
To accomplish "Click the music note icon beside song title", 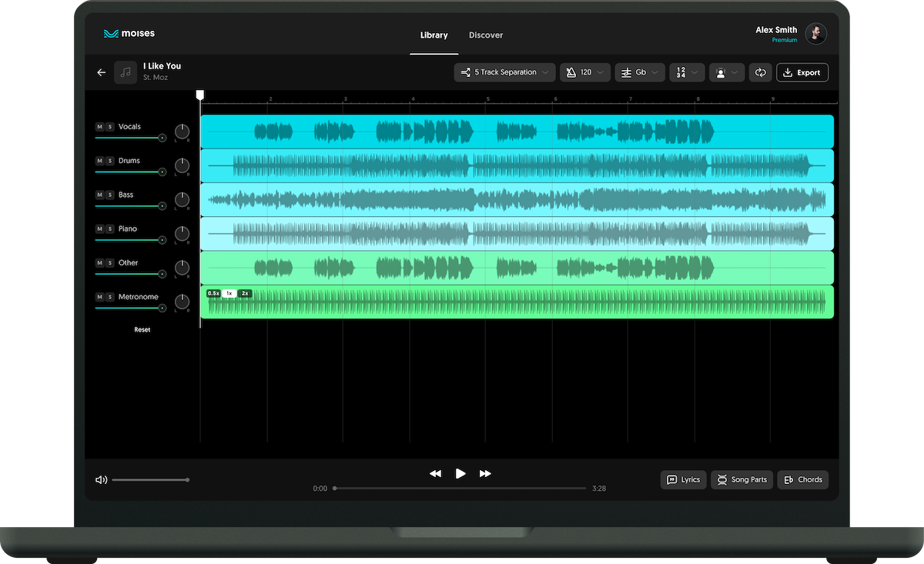I will [125, 72].
